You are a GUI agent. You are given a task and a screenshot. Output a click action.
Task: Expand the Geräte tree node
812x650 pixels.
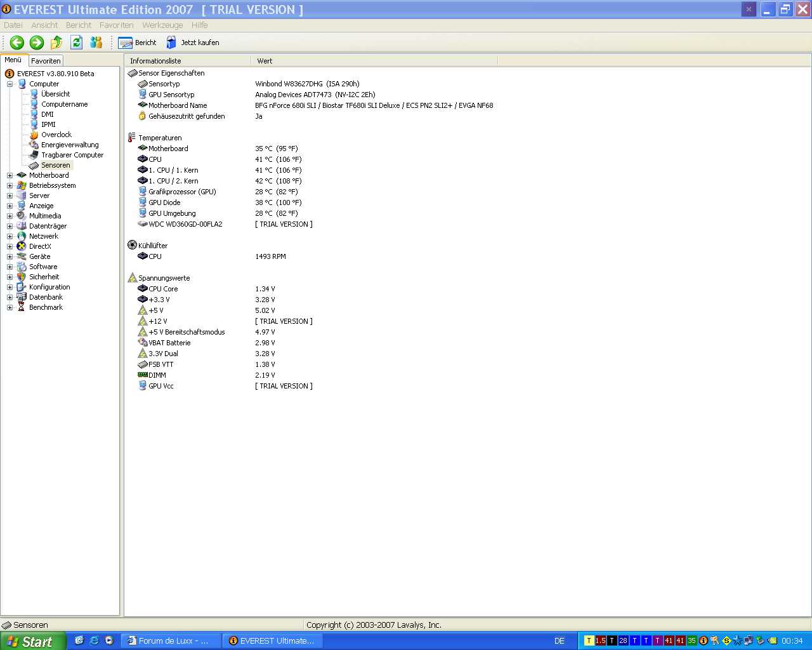[10, 256]
